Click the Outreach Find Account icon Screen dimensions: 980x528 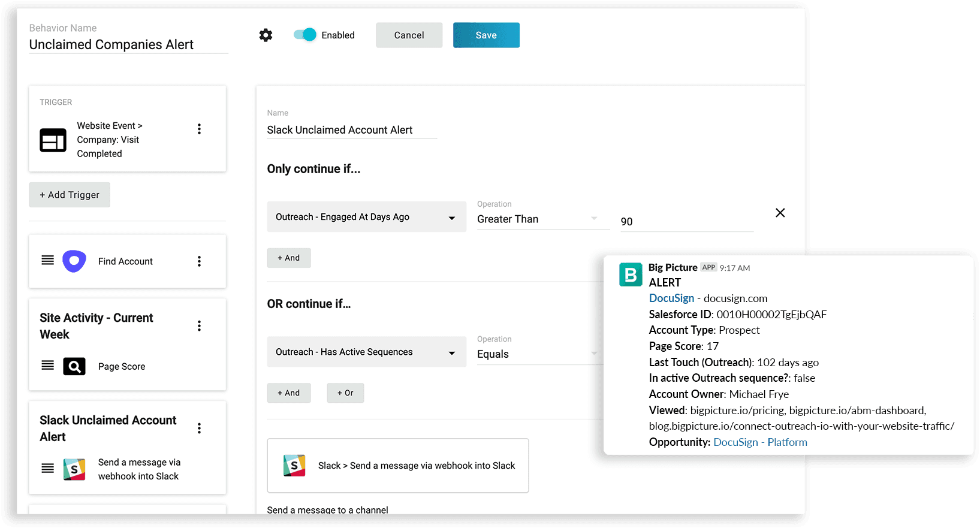pos(74,261)
